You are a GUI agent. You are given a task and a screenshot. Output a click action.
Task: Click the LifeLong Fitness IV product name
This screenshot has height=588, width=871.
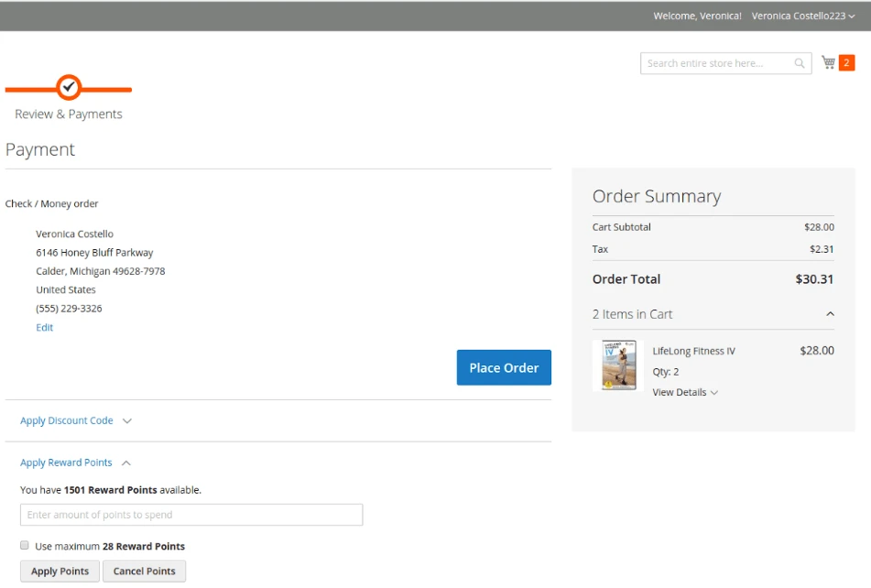693,351
